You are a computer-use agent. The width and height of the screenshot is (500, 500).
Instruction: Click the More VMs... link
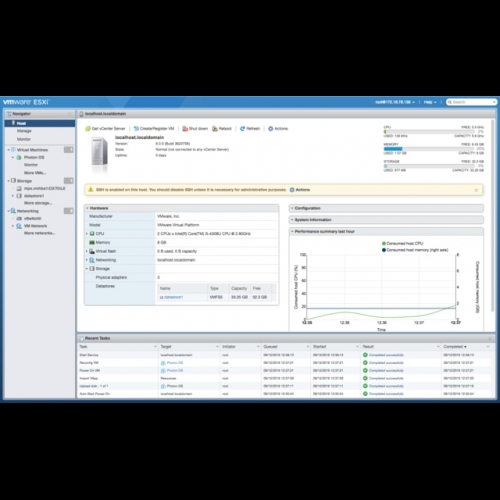click(35, 173)
